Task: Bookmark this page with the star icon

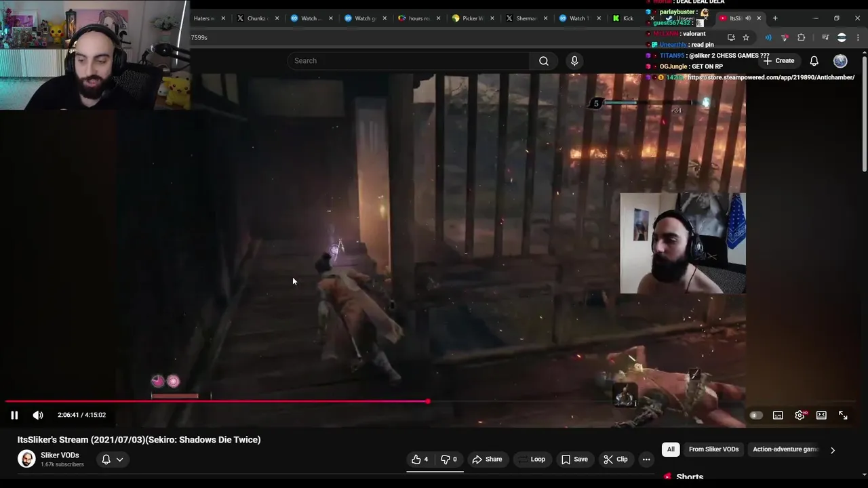Action: [x=746, y=37]
